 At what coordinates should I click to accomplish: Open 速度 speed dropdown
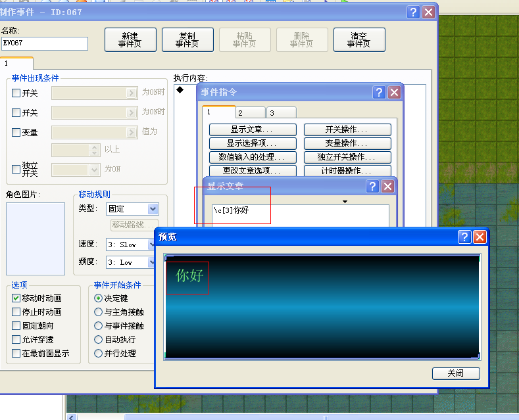(x=151, y=245)
